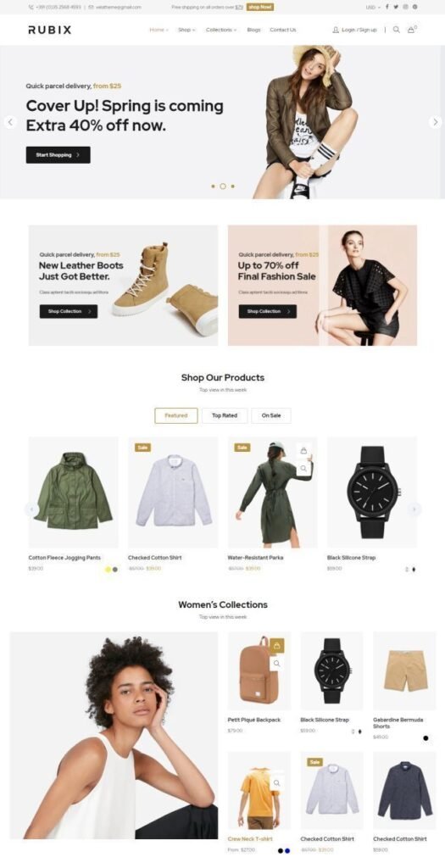Expand the Collections menu dropdown
The image size is (445, 868).
(221, 30)
